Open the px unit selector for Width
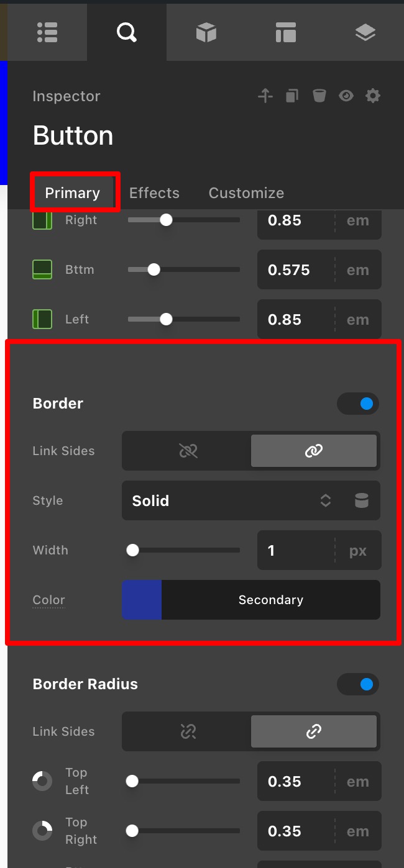 [x=358, y=550]
